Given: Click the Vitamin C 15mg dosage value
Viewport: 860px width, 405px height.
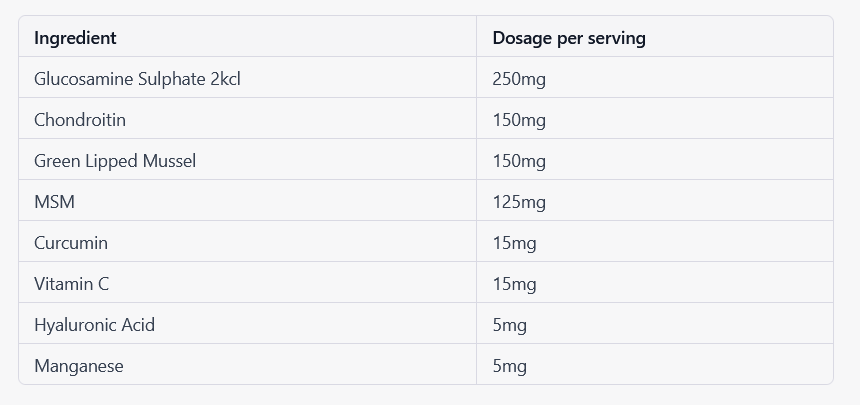Looking at the screenshot, I should (x=514, y=284).
